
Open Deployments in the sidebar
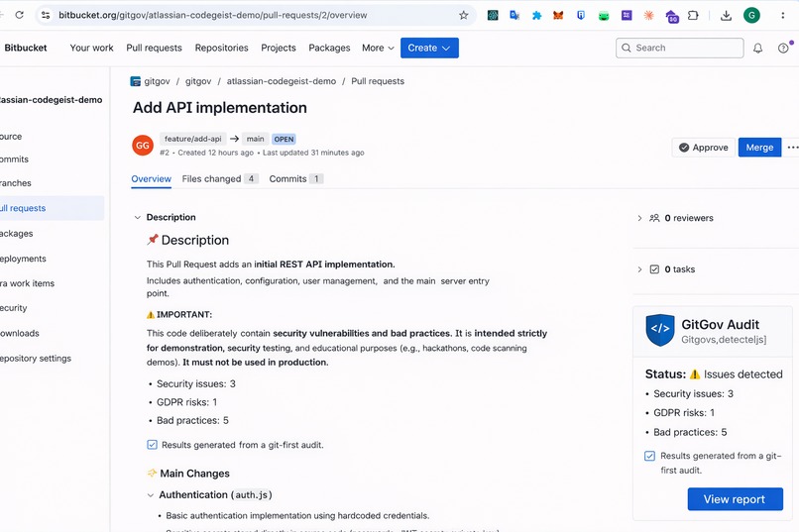23,259
